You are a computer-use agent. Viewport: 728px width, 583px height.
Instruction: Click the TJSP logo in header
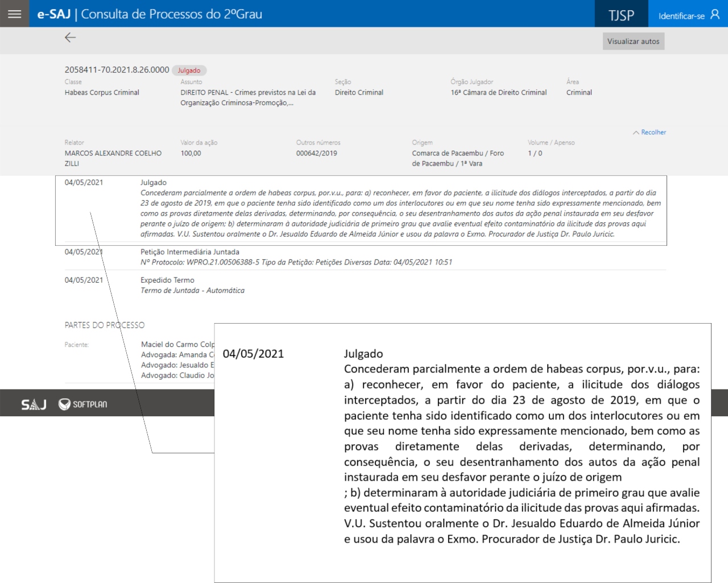coord(621,15)
